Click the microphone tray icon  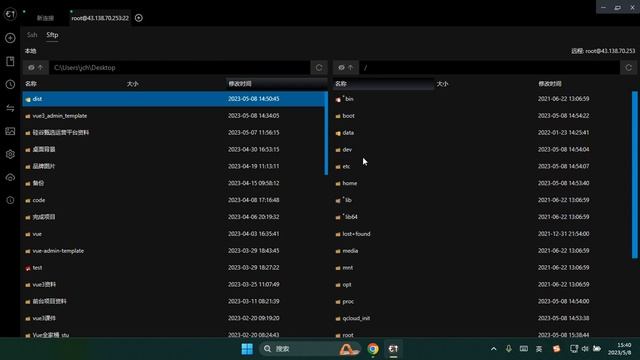509,349
